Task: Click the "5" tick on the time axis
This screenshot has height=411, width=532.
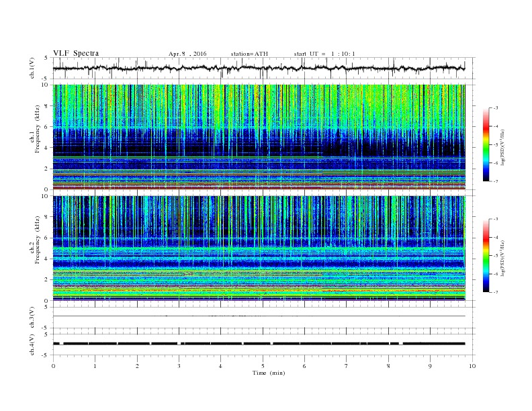Action: coord(263,366)
